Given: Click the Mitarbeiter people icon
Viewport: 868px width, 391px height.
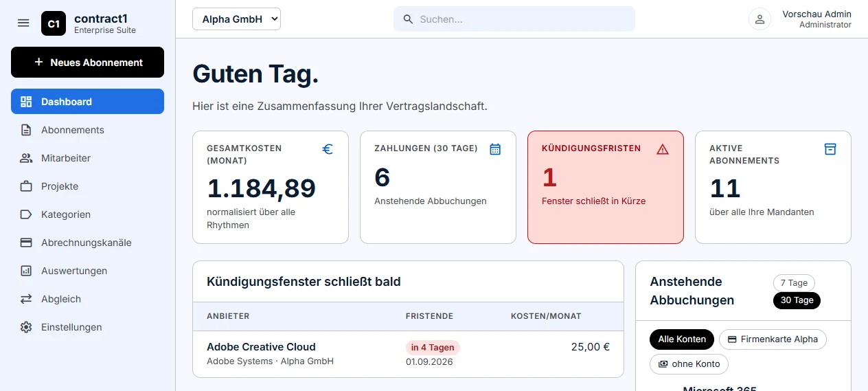Looking at the screenshot, I should (x=26, y=158).
